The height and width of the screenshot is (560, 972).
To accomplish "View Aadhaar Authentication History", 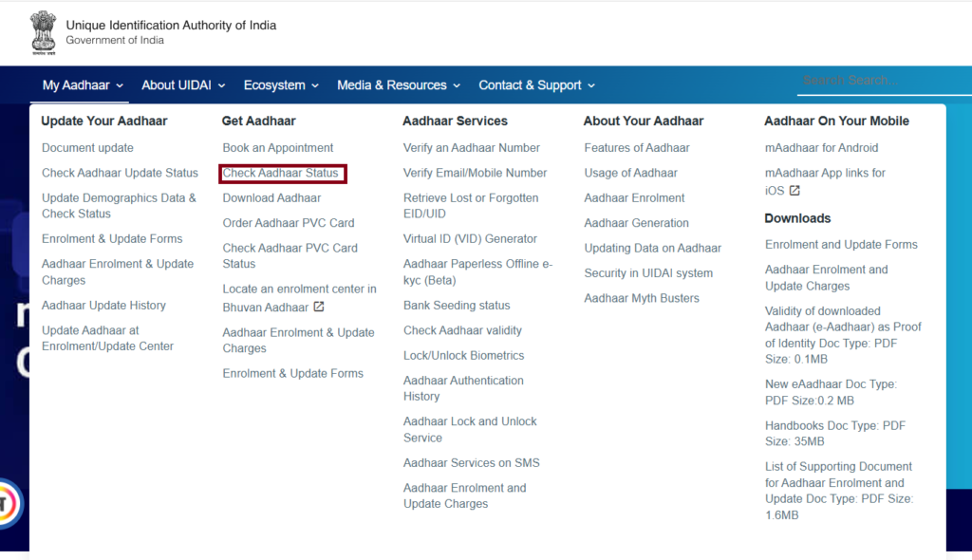I will point(463,388).
